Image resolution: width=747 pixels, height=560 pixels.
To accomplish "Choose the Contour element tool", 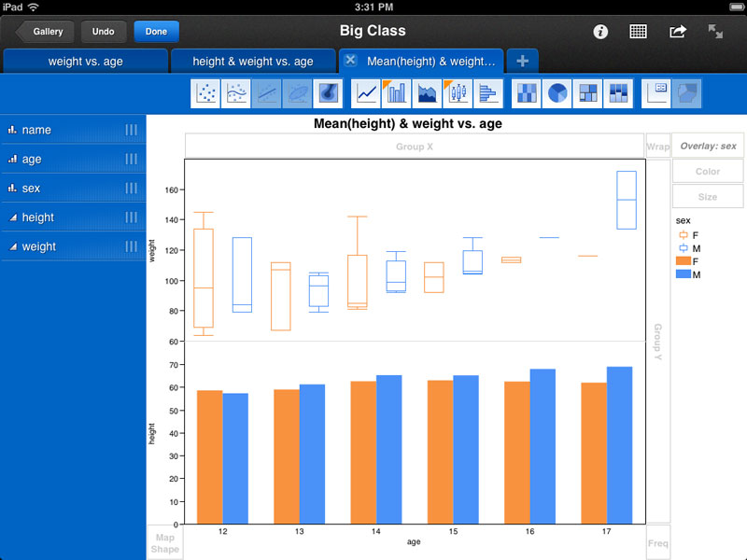I will point(329,93).
